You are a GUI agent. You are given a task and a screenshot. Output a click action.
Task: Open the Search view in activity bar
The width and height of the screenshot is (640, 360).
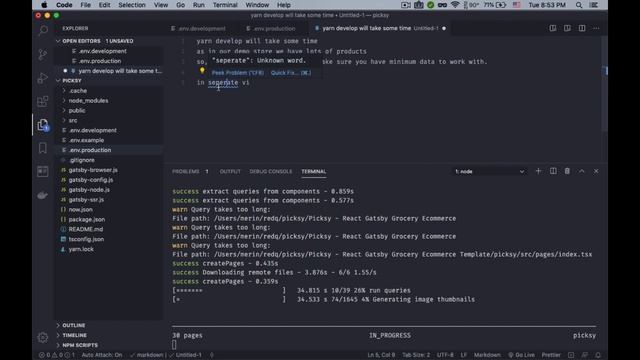pos(43,30)
